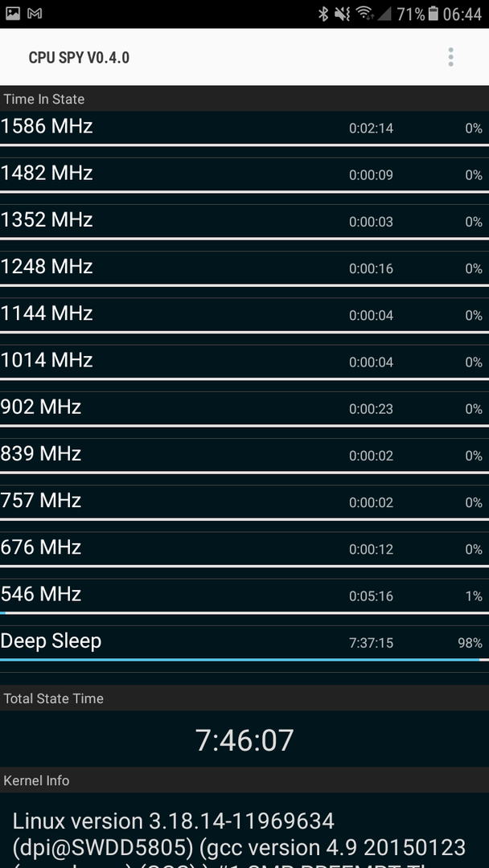Select the 1482 MHz state row
The height and width of the screenshot is (868, 489).
[244, 175]
